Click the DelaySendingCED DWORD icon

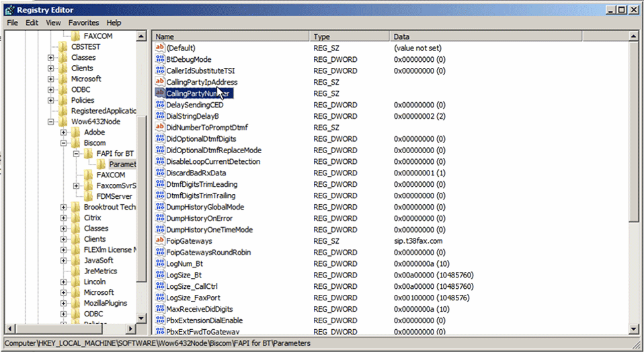pos(160,105)
